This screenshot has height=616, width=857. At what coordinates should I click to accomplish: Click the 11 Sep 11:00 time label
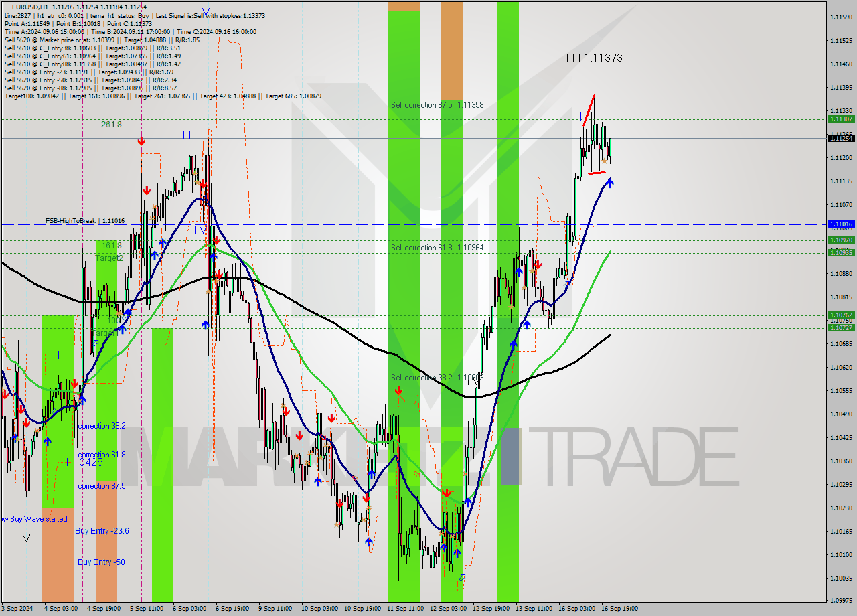(x=405, y=609)
